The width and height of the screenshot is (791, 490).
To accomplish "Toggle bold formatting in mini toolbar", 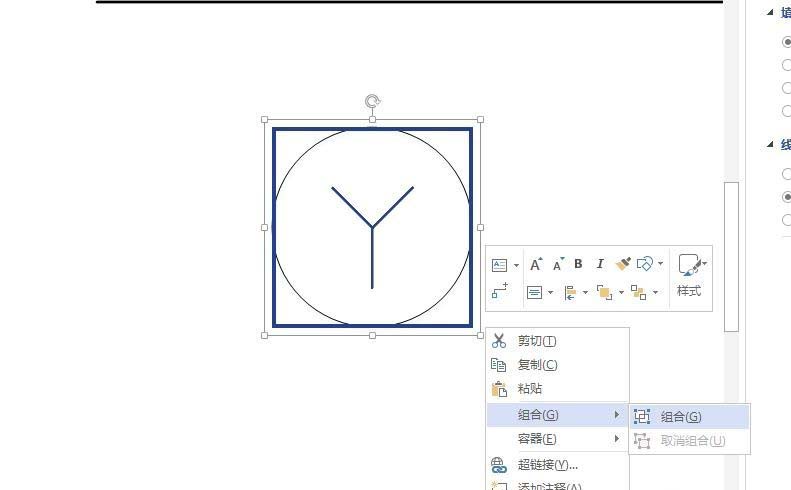I will click(578, 264).
